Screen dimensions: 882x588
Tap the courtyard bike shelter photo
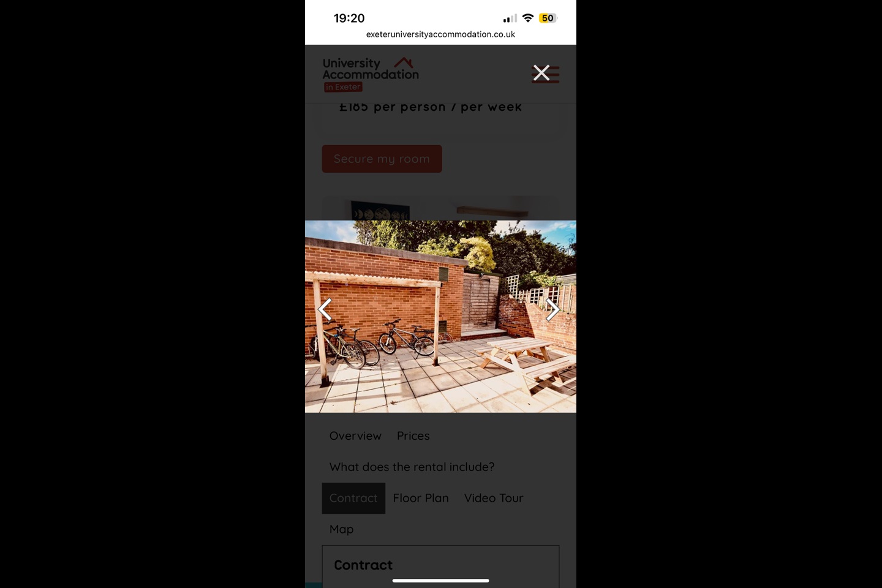(x=440, y=317)
